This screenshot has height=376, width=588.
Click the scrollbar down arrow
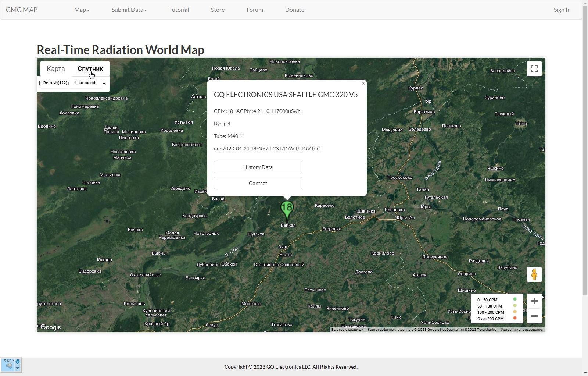585,373
